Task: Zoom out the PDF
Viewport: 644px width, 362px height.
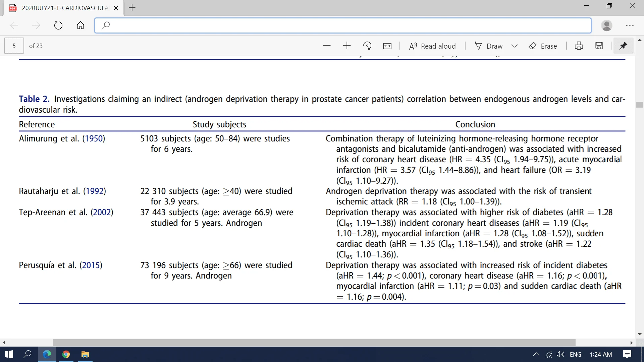Action: [x=327, y=46]
